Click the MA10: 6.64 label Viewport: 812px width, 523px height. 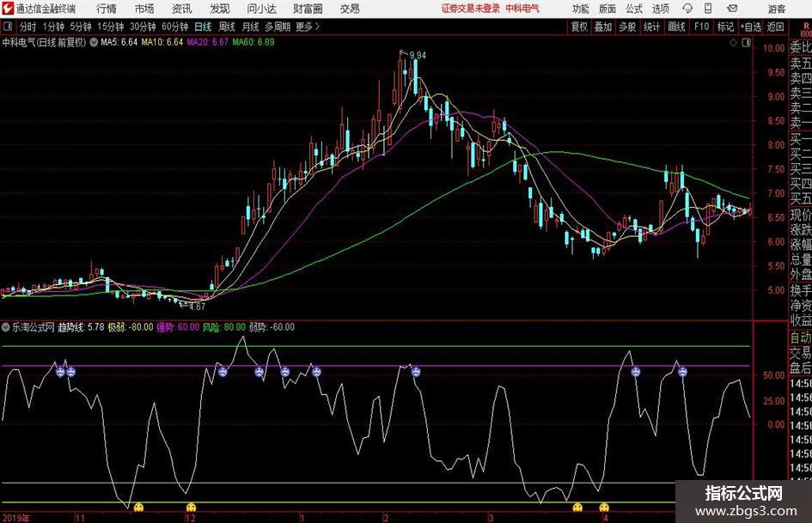pos(162,42)
